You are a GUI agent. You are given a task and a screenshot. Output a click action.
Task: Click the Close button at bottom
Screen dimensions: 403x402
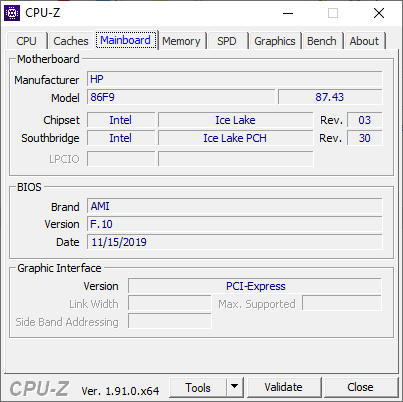point(360,387)
